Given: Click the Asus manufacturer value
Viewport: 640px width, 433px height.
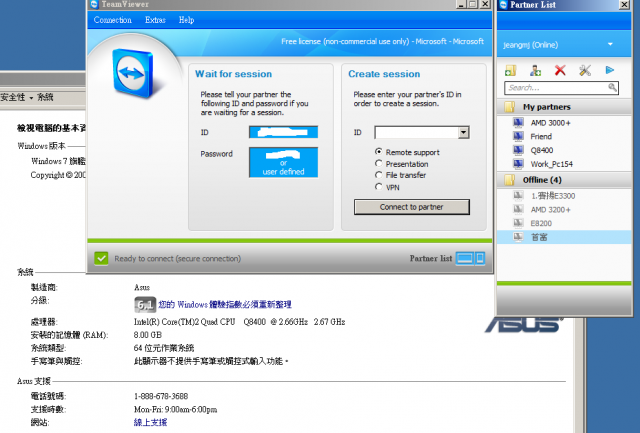Looking at the screenshot, I should (142, 288).
